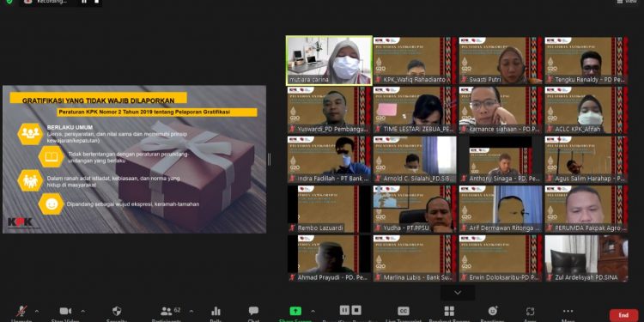Open the Chat panel
The height and width of the screenshot is (322, 644).
tap(253, 311)
